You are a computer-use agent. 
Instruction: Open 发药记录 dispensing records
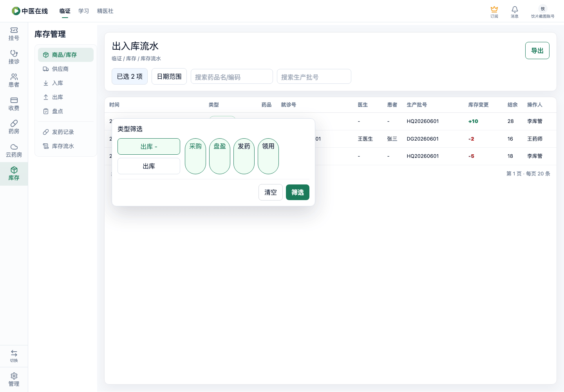[66, 132]
